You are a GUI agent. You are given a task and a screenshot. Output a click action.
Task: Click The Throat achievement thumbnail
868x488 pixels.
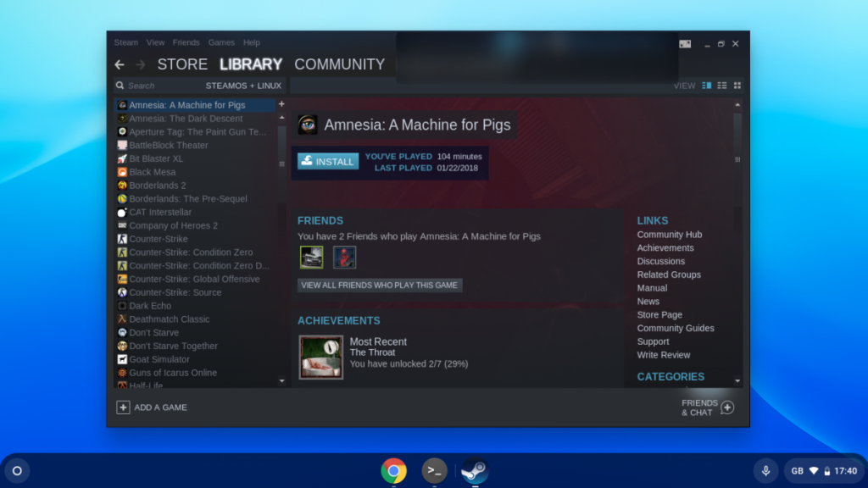click(320, 357)
